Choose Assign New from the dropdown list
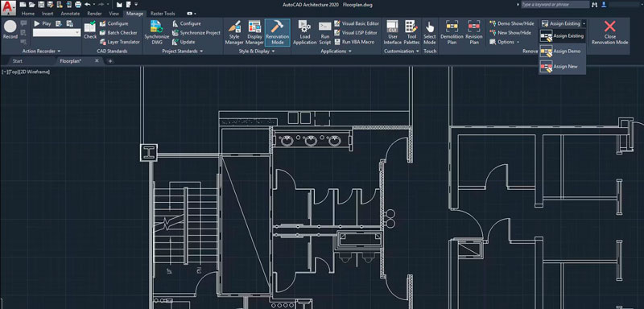This screenshot has height=309, width=644. click(562, 67)
